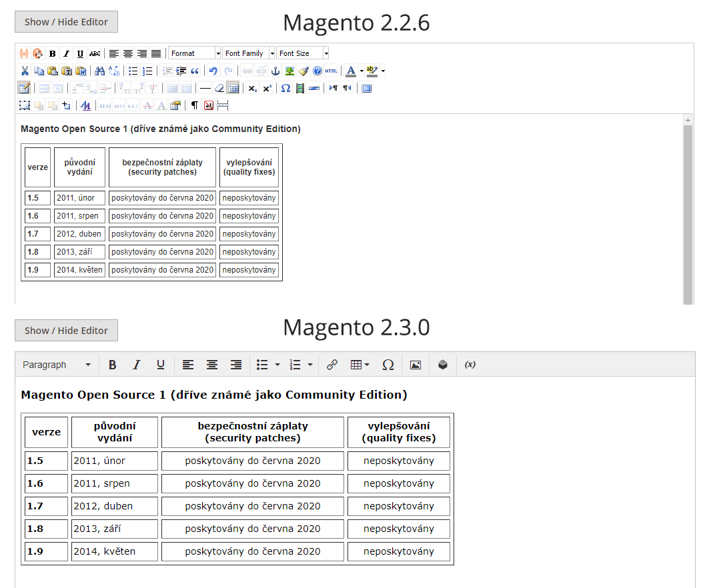This screenshot has width=709, height=588.
Task: Open Paragraph format dropdown in 2.3.0 editor
Action: click(x=57, y=365)
